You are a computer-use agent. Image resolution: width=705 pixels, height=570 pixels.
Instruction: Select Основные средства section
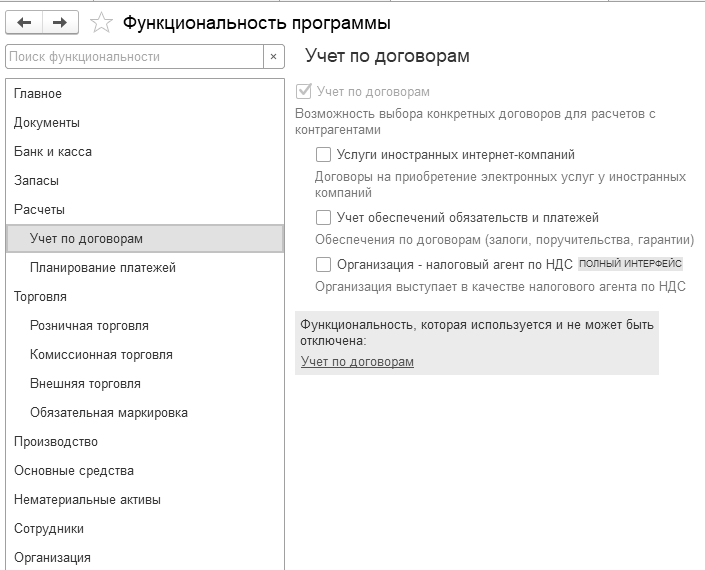point(74,471)
